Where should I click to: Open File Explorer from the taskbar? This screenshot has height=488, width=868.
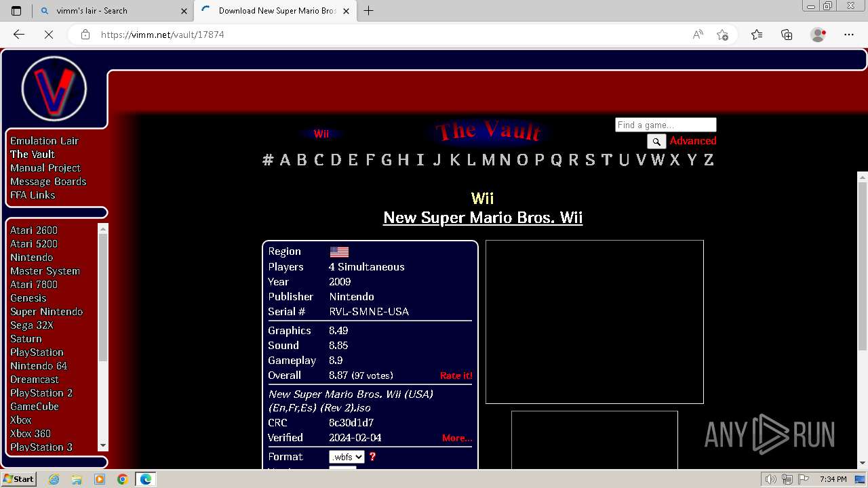77,479
